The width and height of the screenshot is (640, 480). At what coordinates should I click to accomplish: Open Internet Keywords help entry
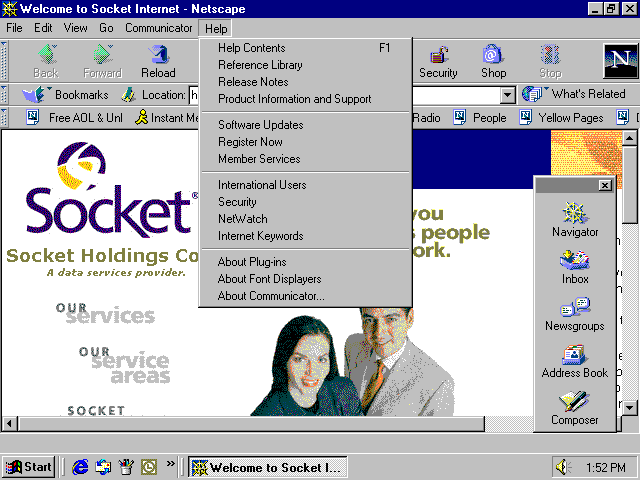(x=305, y=236)
